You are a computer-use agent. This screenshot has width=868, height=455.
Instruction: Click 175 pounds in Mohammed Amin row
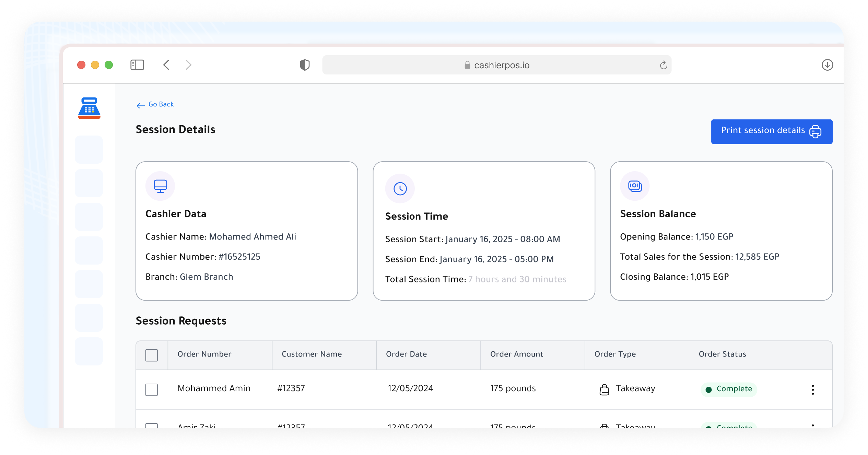(x=513, y=388)
